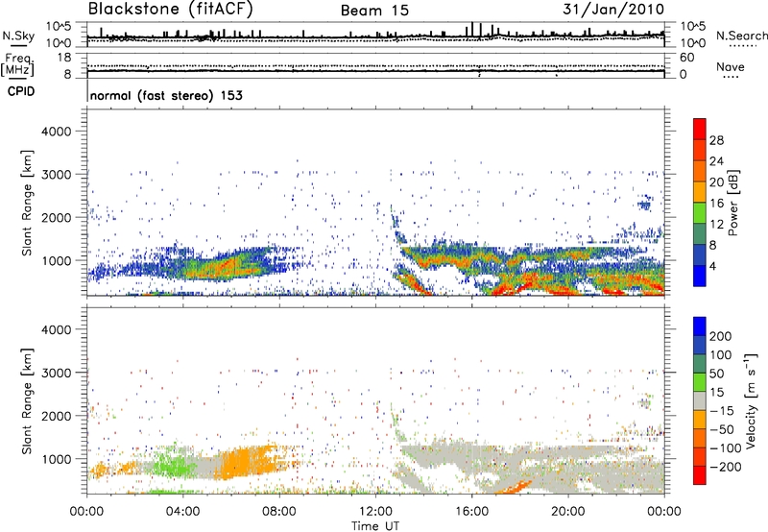Screen dimensions: 768x532
Task: Pick the gray -15 to 15 velocity swatch
Action: (x=700, y=401)
